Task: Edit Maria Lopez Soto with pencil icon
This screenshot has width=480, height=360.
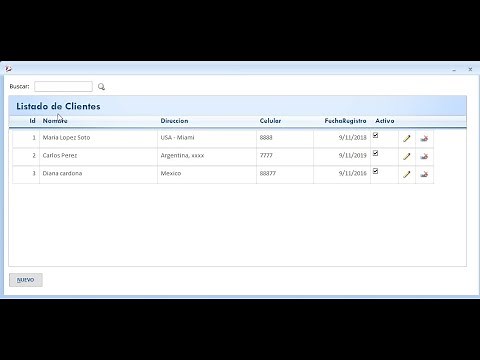Action: pyautogui.click(x=407, y=138)
